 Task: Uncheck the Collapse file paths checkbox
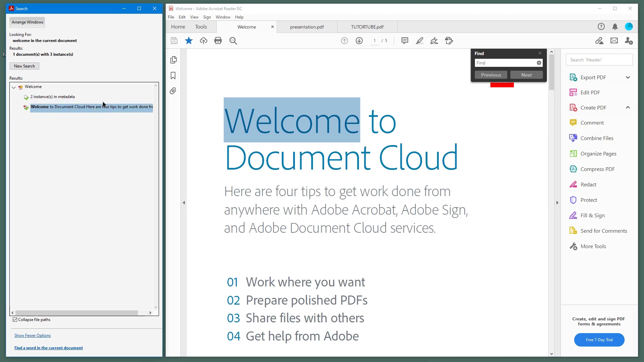[x=15, y=319]
